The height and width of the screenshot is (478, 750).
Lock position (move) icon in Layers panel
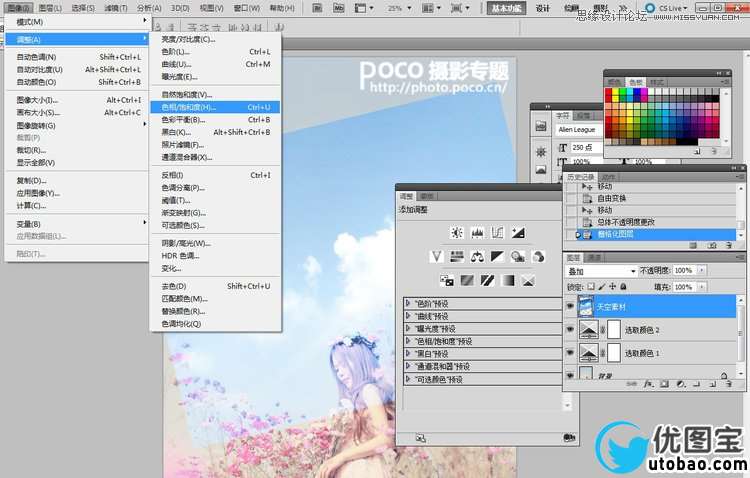coord(612,287)
